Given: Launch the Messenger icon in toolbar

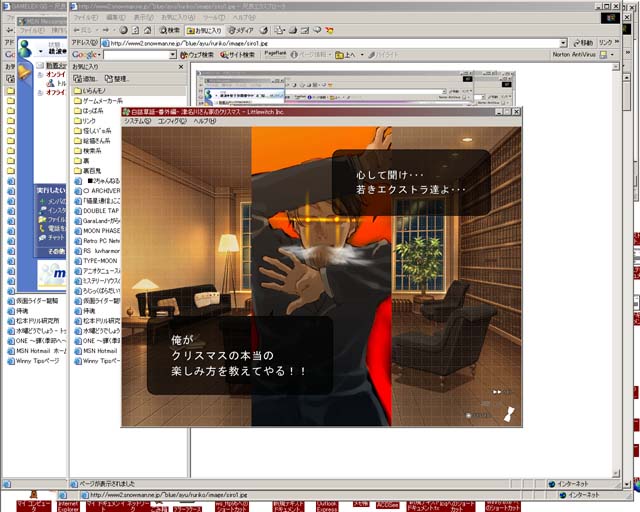Looking at the screenshot, I should click(x=329, y=30).
